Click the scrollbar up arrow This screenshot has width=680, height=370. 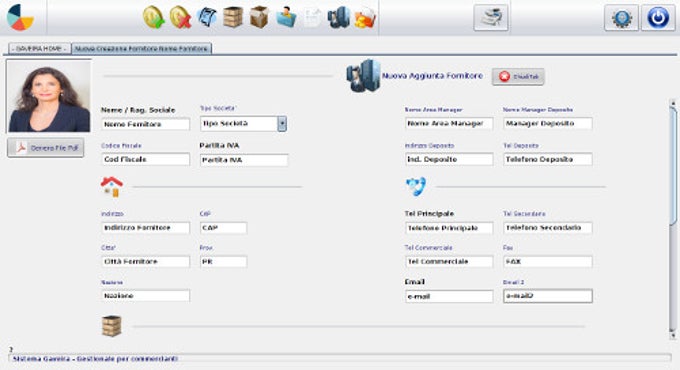click(x=673, y=103)
